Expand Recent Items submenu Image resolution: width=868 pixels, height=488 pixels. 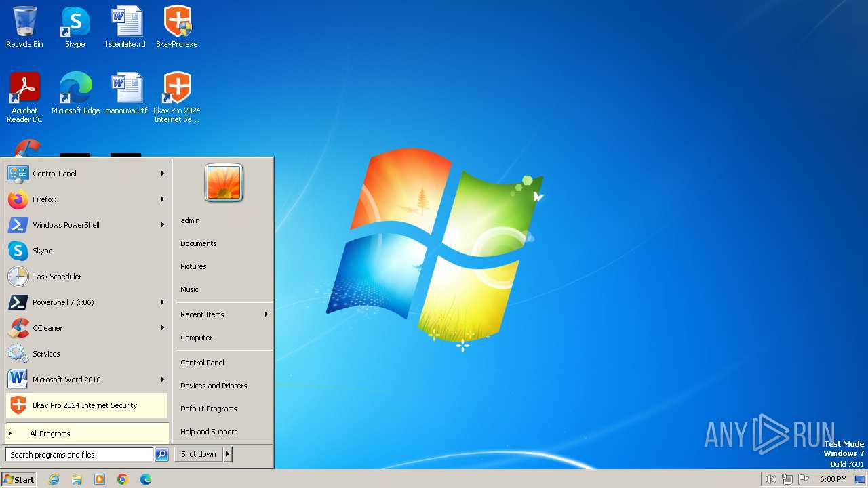[x=224, y=314]
